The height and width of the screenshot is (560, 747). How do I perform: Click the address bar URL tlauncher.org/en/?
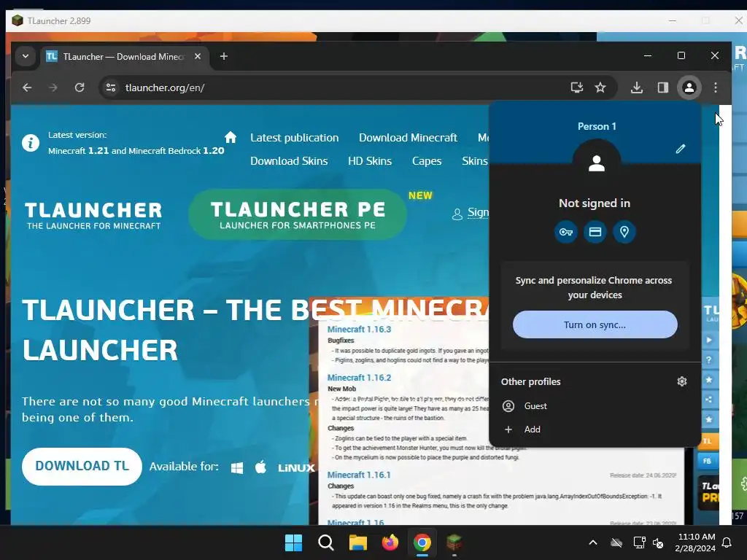[165, 87]
